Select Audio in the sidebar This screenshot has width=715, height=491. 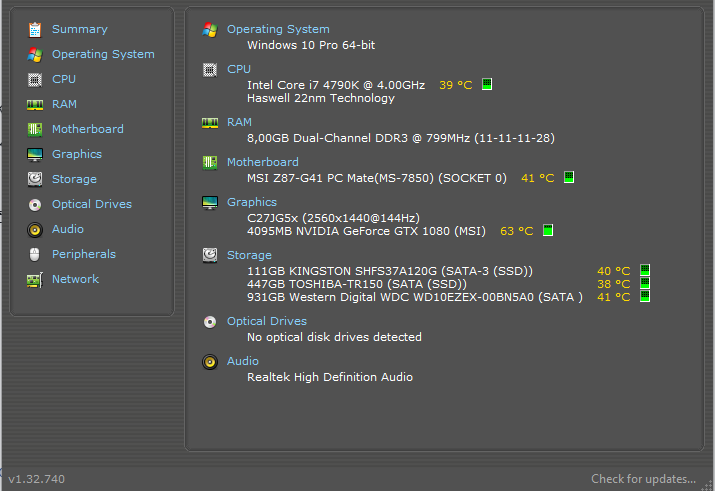pyautogui.click(x=67, y=229)
